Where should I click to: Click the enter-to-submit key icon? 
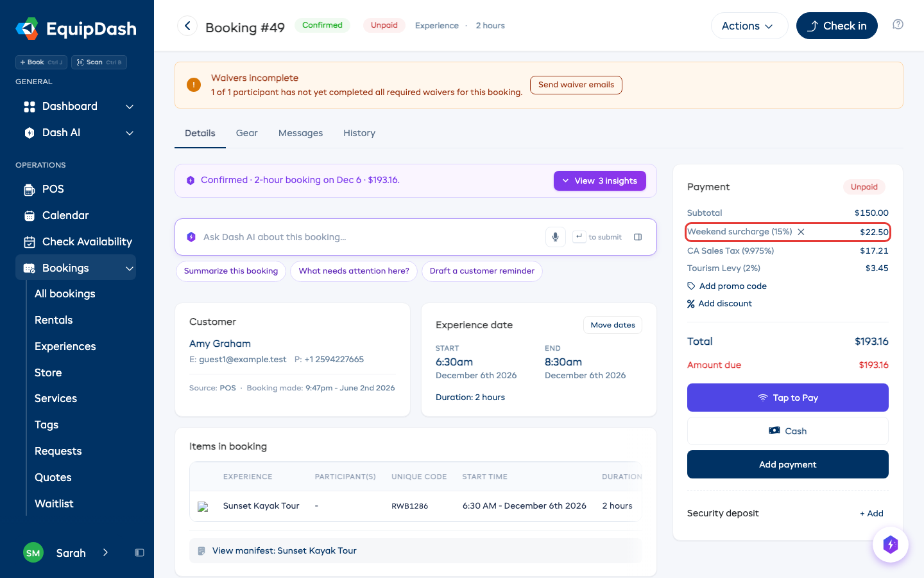579,236
